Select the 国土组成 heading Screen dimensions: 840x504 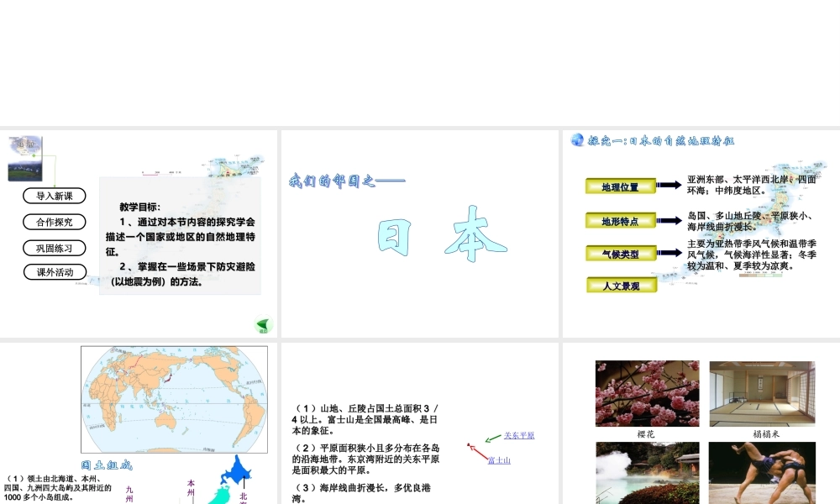click(x=107, y=465)
